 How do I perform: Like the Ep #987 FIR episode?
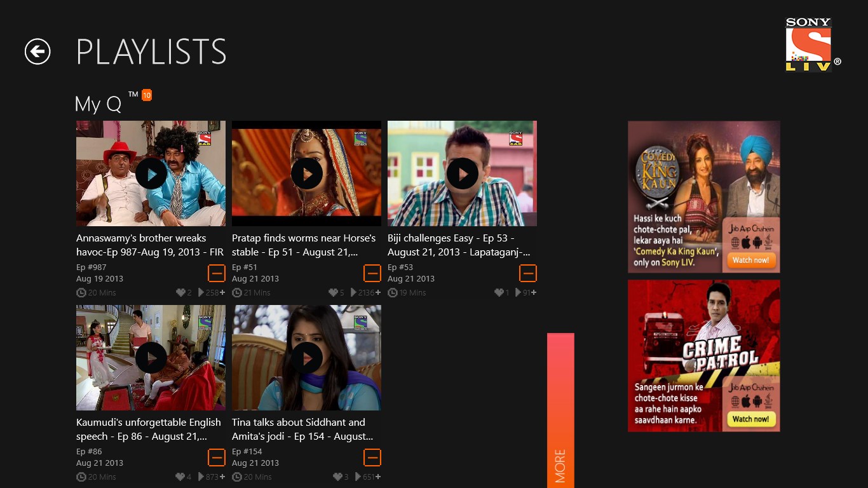click(181, 292)
